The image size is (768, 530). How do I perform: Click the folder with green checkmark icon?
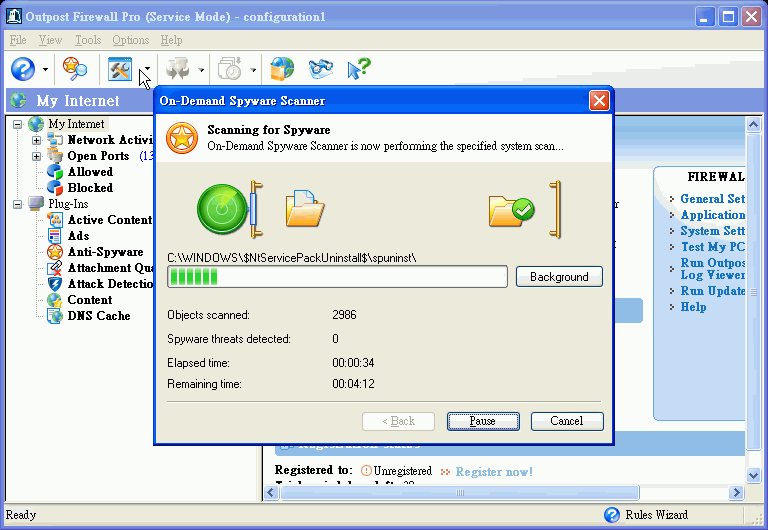[x=511, y=211]
